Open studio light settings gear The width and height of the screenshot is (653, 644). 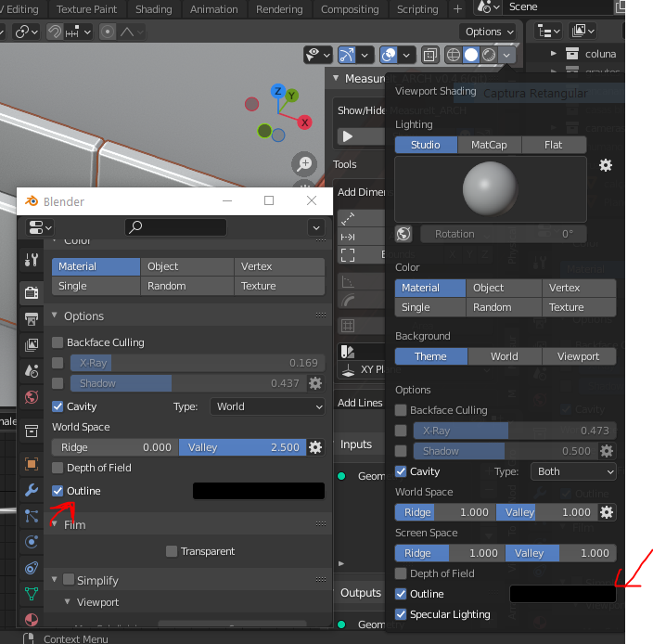pyautogui.click(x=606, y=165)
